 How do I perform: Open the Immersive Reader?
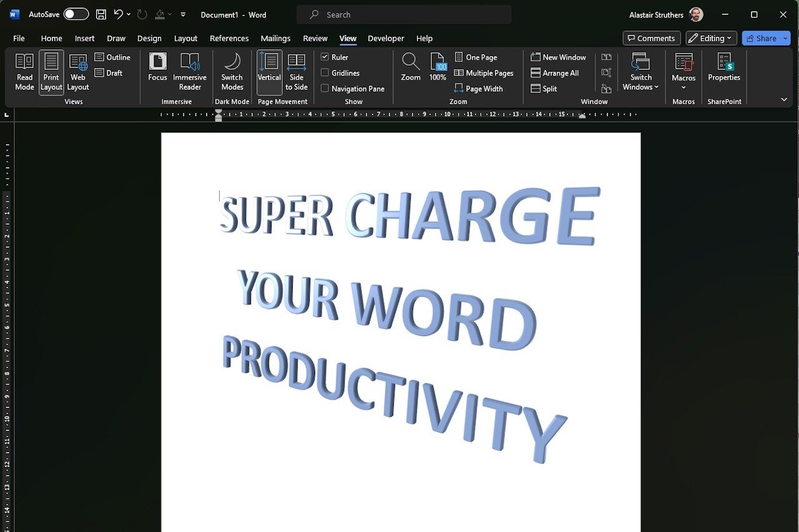pyautogui.click(x=190, y=72)
